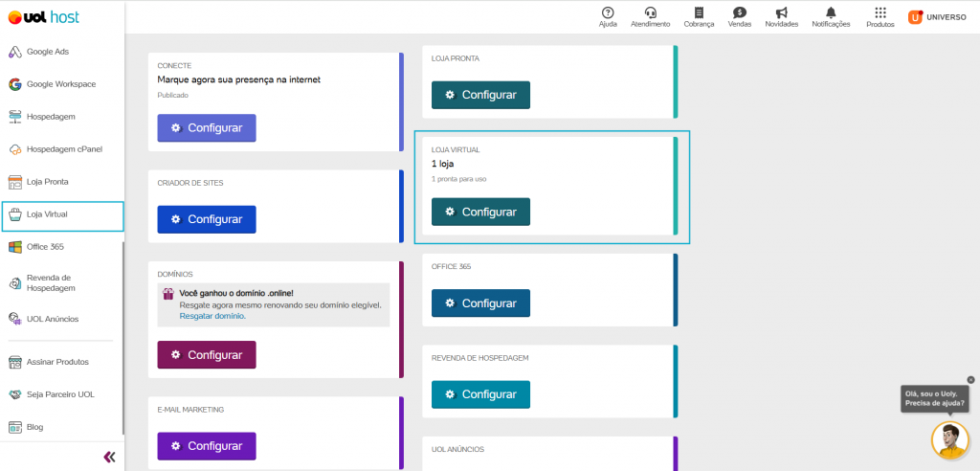Click Configurar in Revenda de Hospedagem card

pyautogui.click(x=480, y=394)
